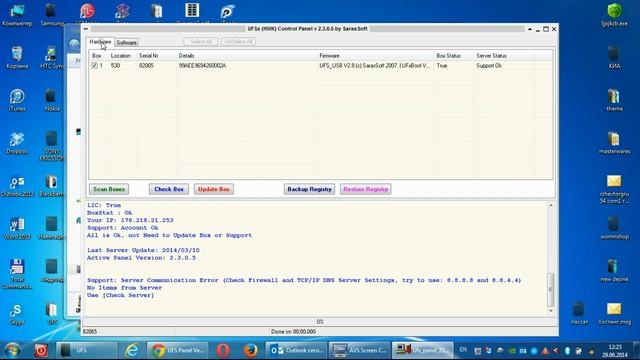Open the HTC Sync desktop shortcut
Image resolution: width=640 pixels, height=360 pixels.
(51, 58)
